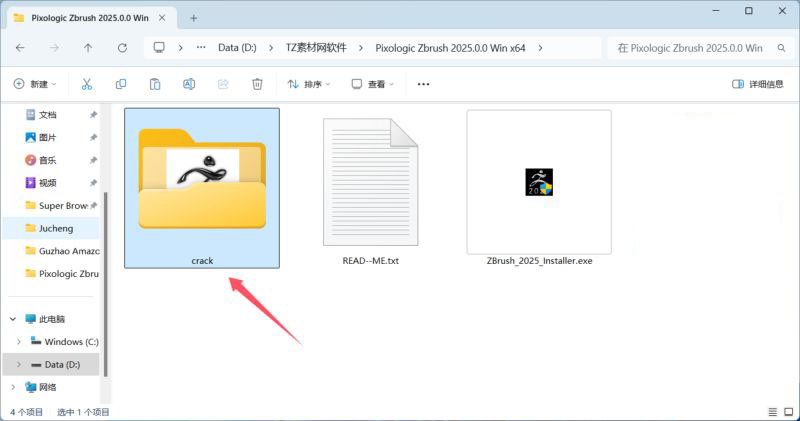The width and height of the screenshot is (800, 421).
Task: Click the This PC monitor icon in address bar
Action: [x=159, y=48]
